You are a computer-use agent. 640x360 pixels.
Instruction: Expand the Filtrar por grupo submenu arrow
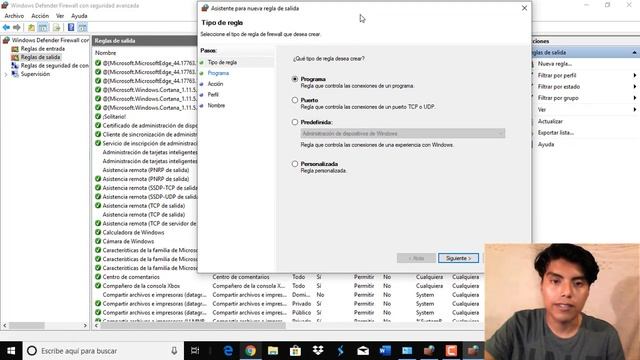(x=635, y=98)
